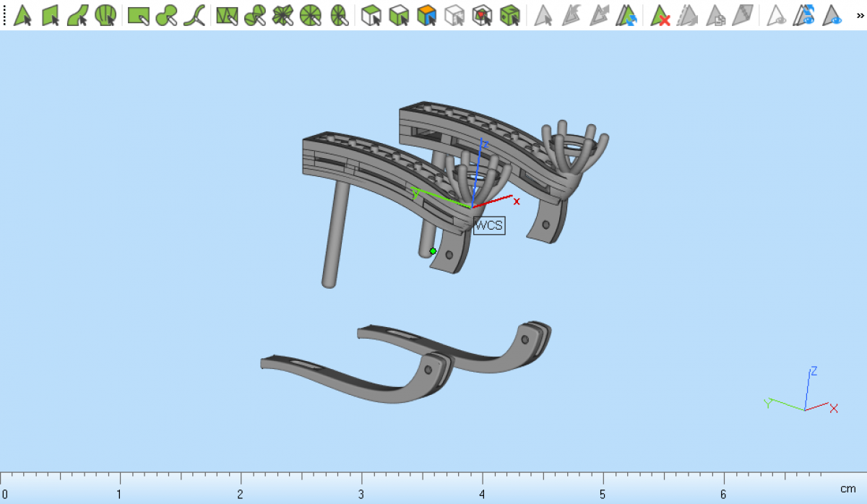Click the cube with red triangle icon
Screen dimensions: 867x504
(x=482, y=15)
